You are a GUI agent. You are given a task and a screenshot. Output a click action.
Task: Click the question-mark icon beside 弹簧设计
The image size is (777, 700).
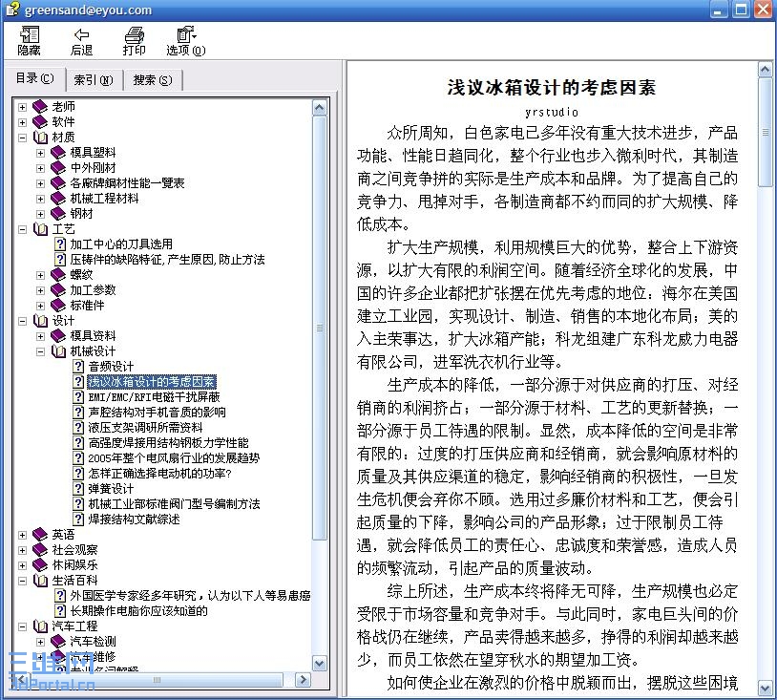tap(78, 488)
